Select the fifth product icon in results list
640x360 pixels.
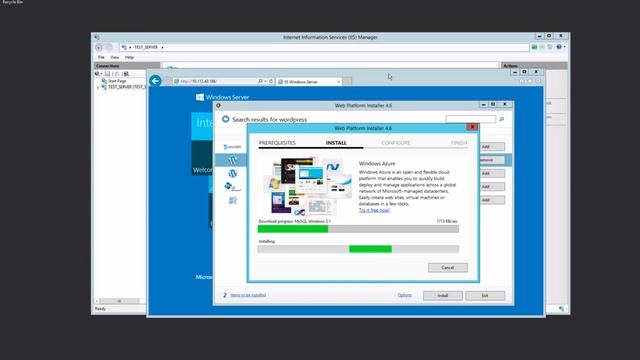click(x=233, y=200)
